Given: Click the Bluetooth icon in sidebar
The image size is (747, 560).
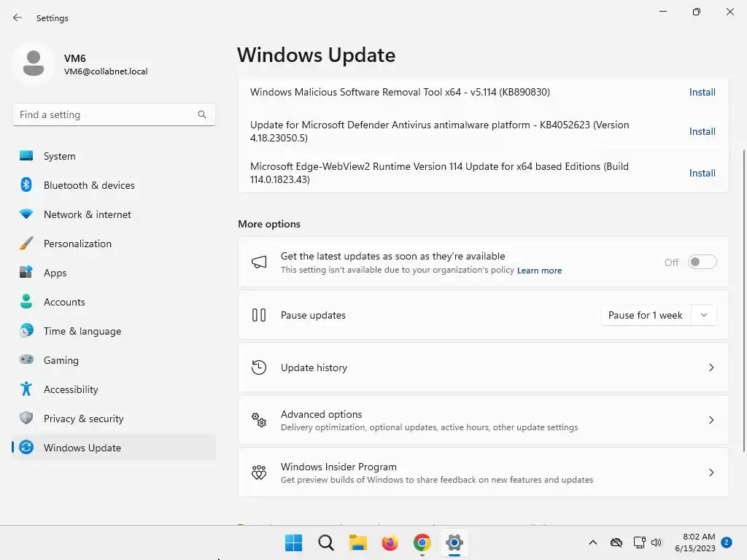Looking at the screenshot, I should coord(26,184).
